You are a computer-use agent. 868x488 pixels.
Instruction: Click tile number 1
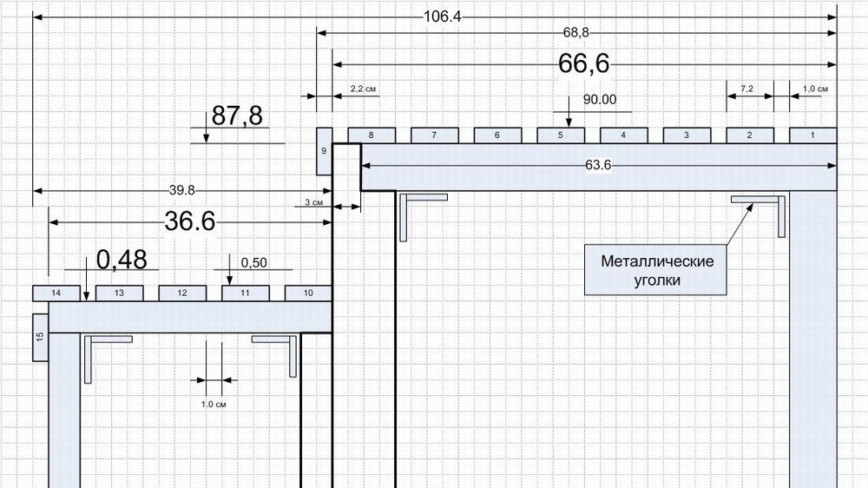(812, 135)
